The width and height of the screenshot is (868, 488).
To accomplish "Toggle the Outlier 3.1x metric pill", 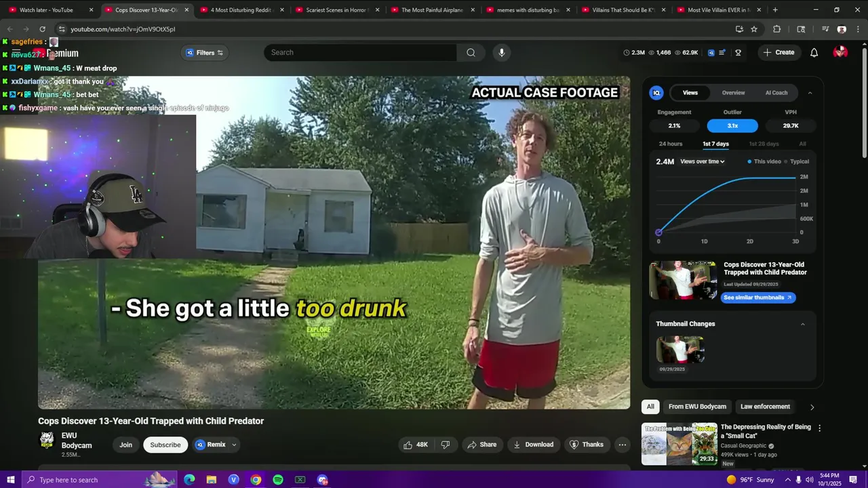I will pyautogui.click(x=732, y=125).
